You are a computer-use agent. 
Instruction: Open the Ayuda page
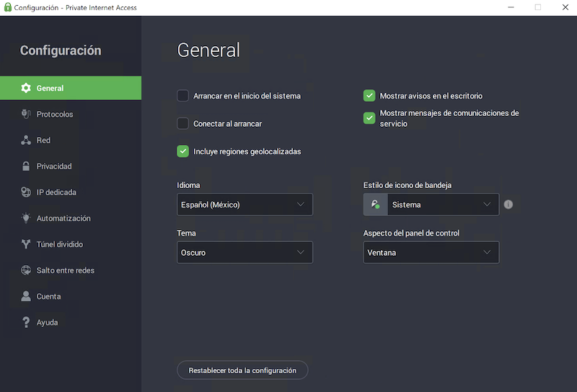click(x=71, y=322)
